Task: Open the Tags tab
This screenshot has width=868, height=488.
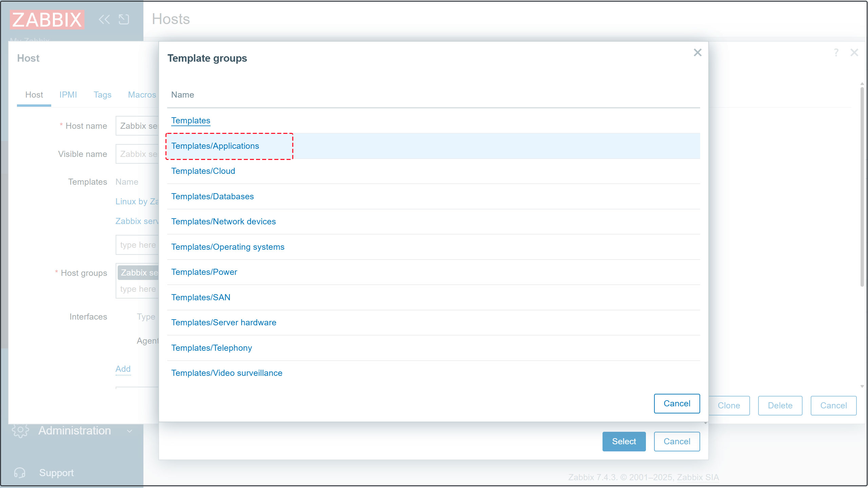Action: pyautogui.click(x=102, y=95)
